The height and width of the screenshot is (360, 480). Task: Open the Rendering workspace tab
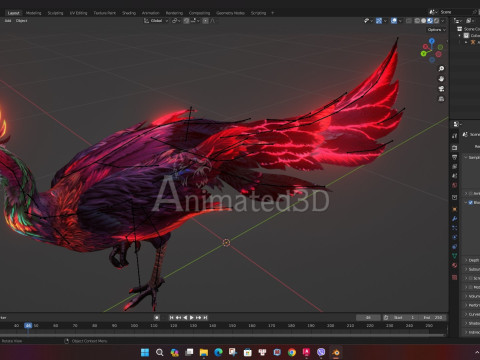[174, 13]
